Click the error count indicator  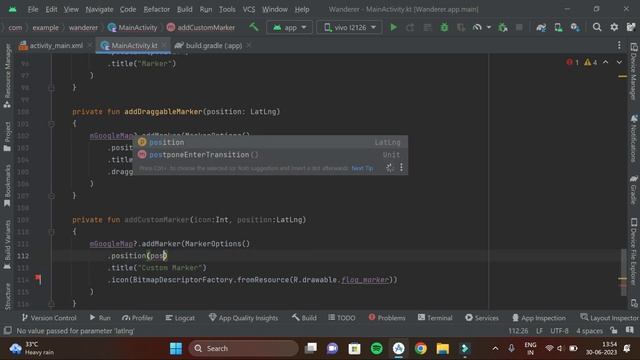click(x=572, y=62)
